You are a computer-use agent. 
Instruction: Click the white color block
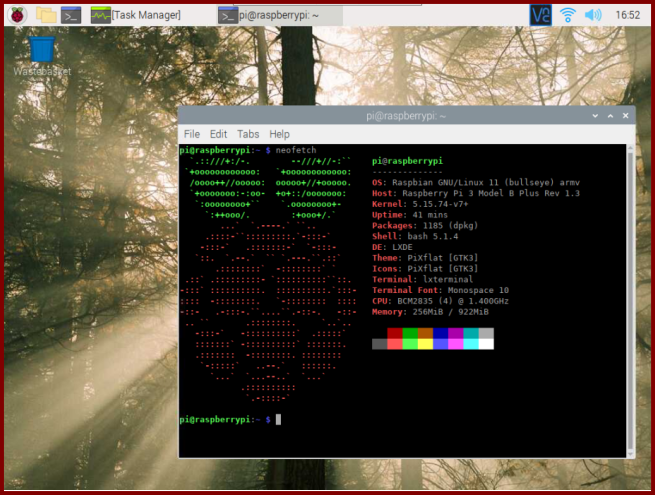point(486,344)
